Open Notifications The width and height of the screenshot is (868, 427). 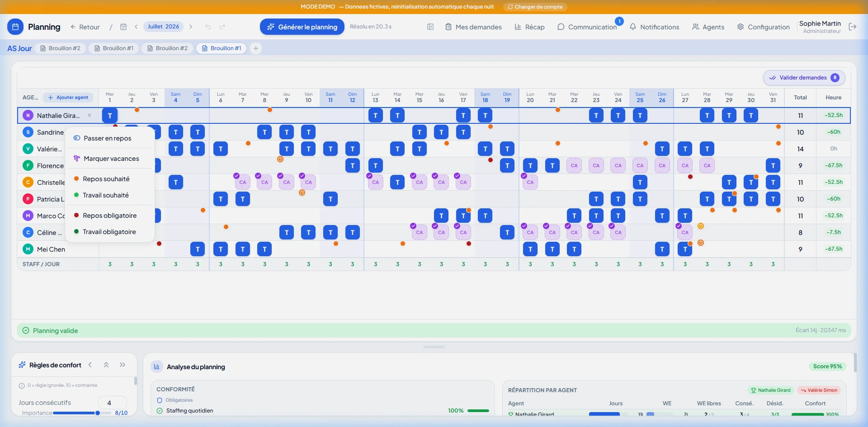654,27
